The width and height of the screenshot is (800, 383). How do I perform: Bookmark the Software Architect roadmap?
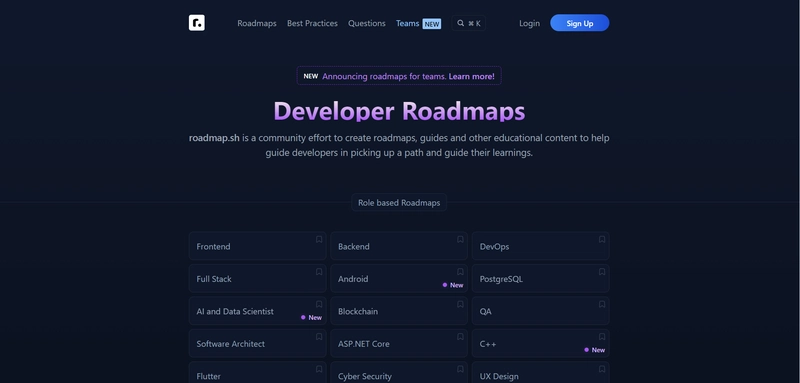tap(319, 337)
